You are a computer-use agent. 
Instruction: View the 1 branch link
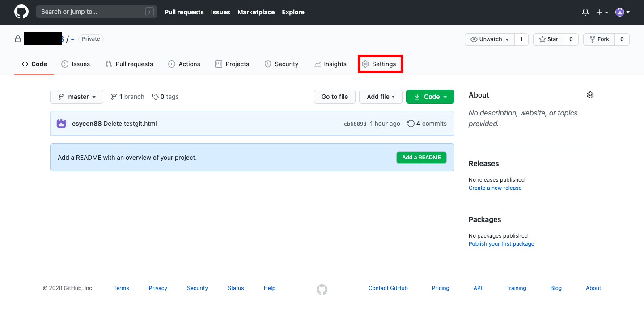point(127,97)
